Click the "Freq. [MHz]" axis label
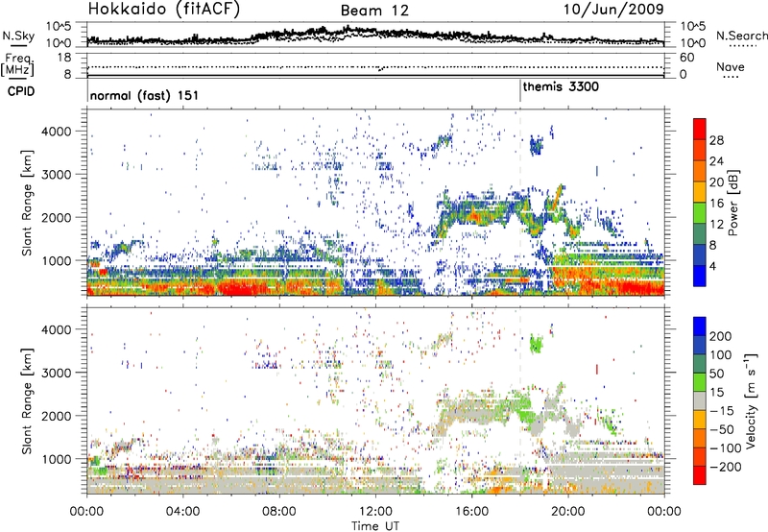Screen dimensions: 768x532 pos(17,65)
